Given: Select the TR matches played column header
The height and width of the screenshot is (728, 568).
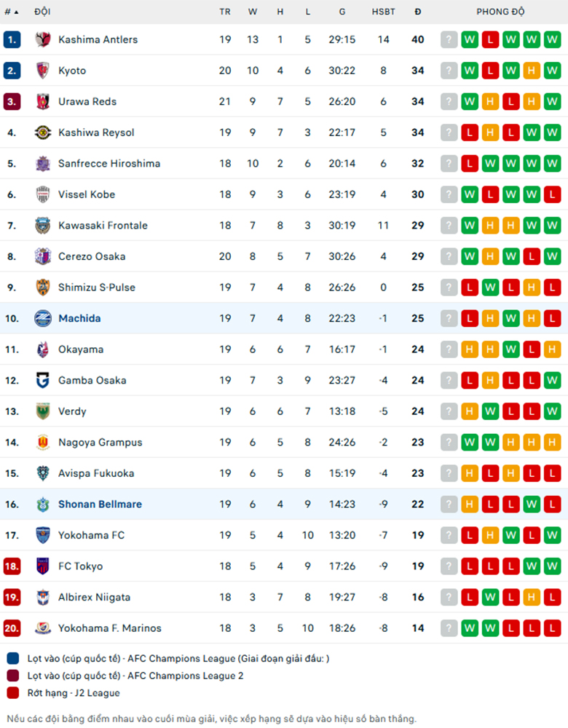Looking at the screenshot, I should [x=225, y=12].
